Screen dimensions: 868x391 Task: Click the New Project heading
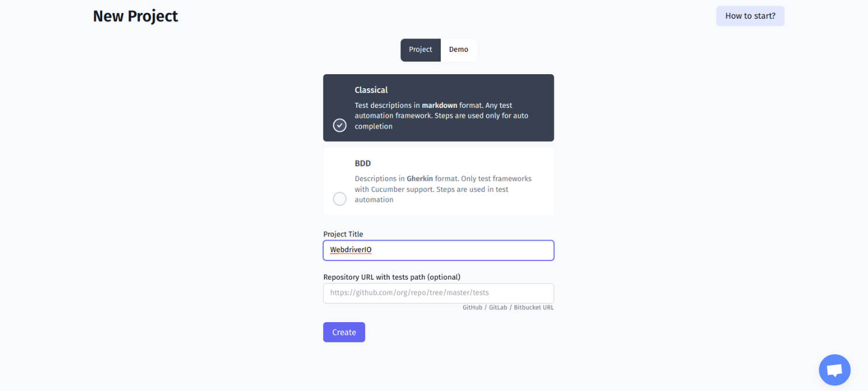135,16
